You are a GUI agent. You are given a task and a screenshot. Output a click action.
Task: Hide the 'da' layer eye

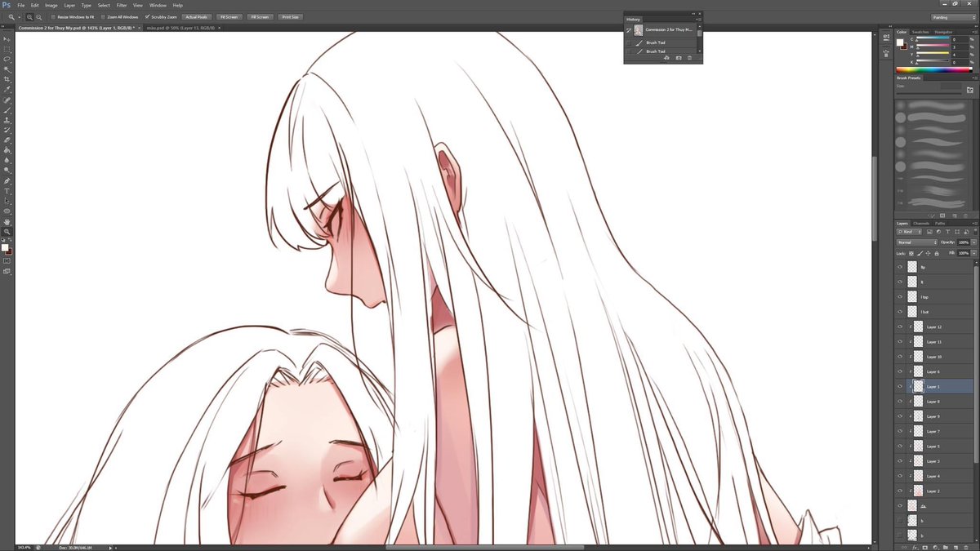(901, 506)
